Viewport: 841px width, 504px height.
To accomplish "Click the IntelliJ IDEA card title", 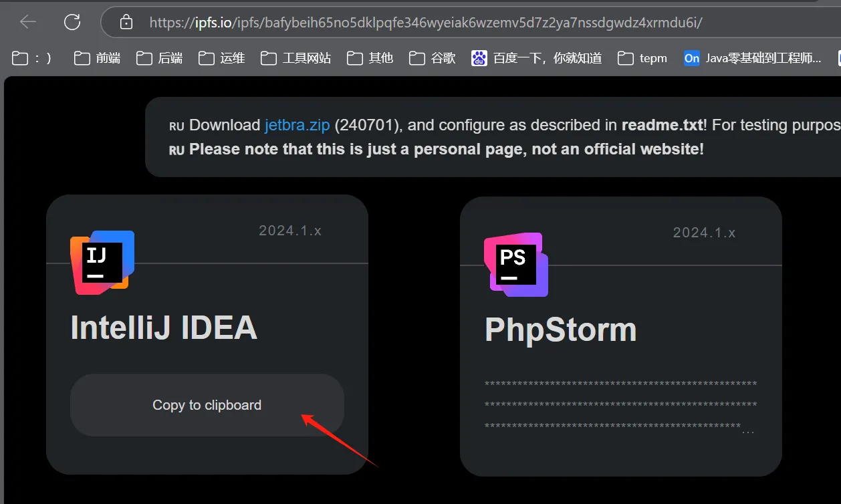I will point(164,328).
